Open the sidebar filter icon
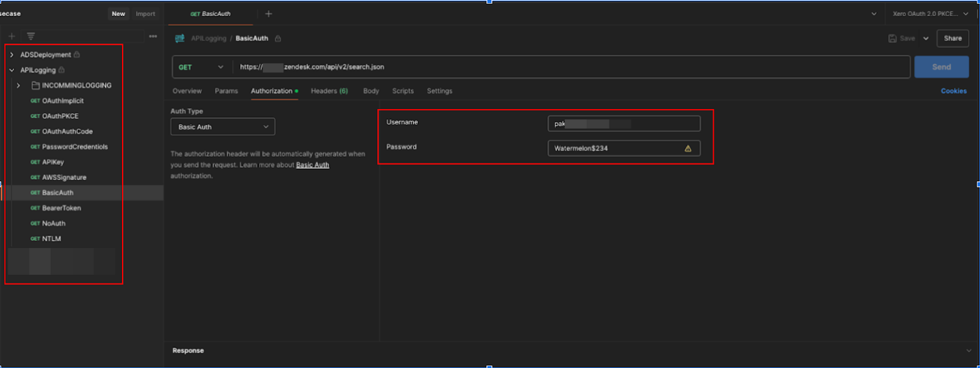Image resolution: width=980 pixels, height=368 pixels. coord(31,36)
